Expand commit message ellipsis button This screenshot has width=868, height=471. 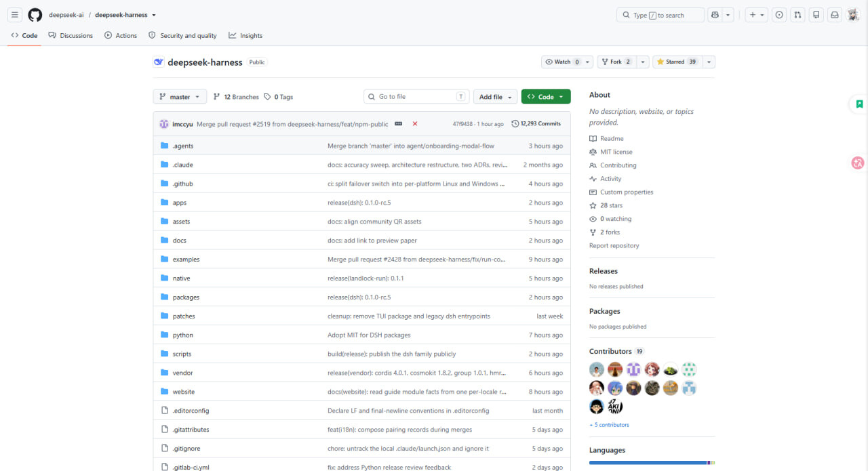(398, 124)
